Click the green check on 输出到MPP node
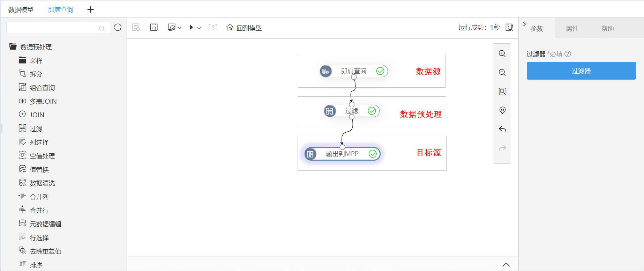644x271 pixels. pos(373,154)
